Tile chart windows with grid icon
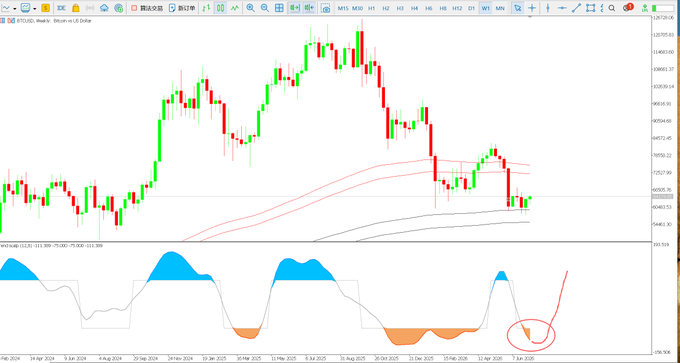680x363 pixels. click(x=279, y=8)
